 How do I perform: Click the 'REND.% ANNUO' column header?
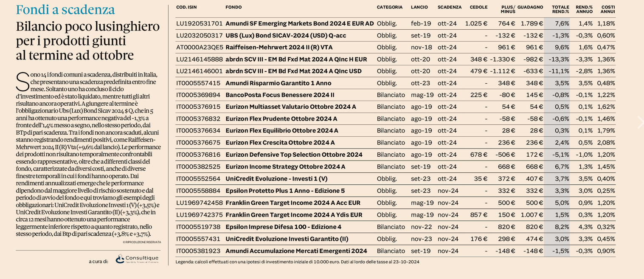point(584,9)
